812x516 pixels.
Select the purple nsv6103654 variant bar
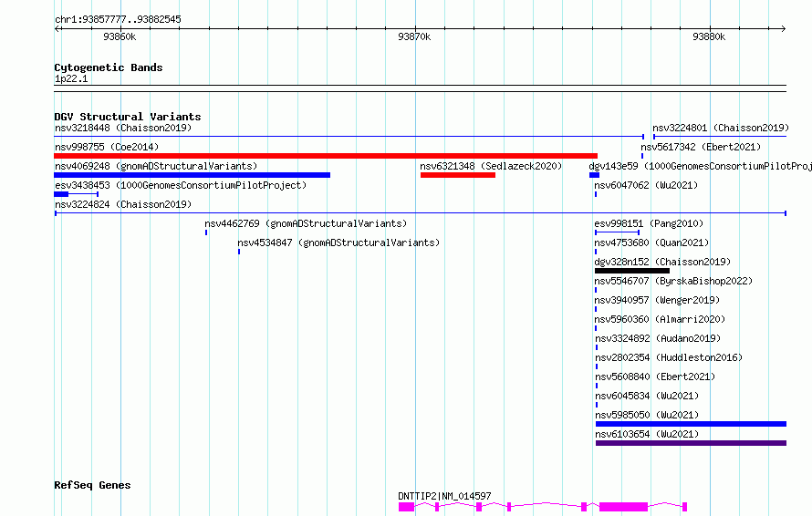(691, 443)
